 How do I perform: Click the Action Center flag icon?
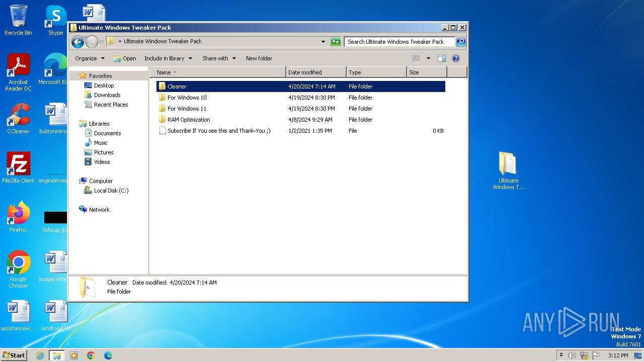coord(596,355)
